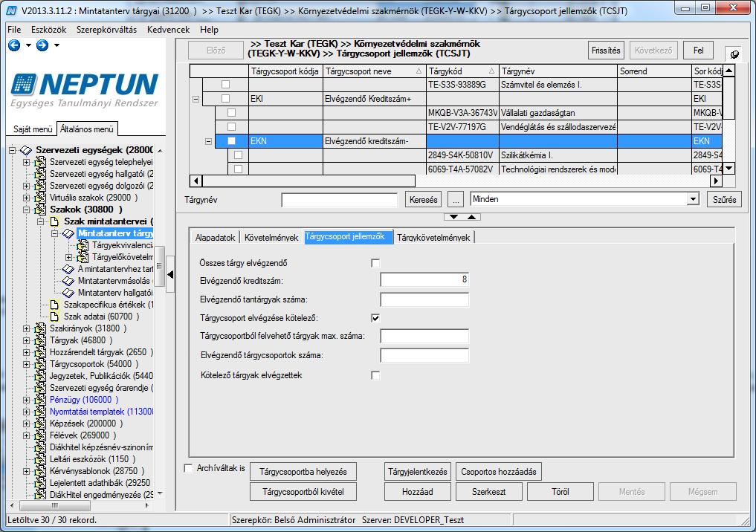Click the Szakok (30800) node icon
Screen dimensions: 756x532
[40, 210]
